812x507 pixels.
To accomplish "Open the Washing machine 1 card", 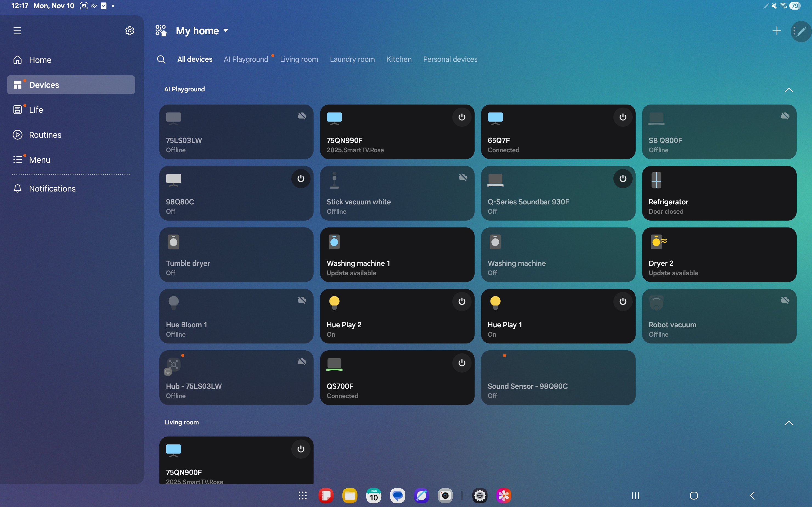I will point(397,255).
